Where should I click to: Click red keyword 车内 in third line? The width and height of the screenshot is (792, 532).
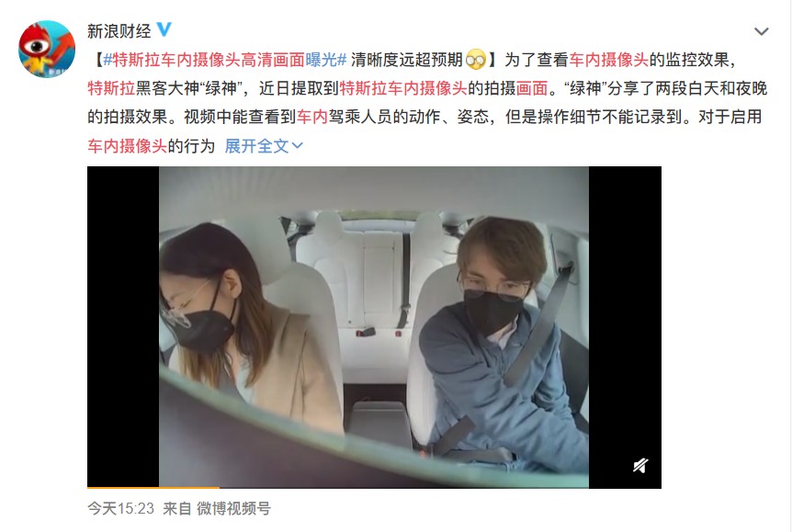coord(312,117)
